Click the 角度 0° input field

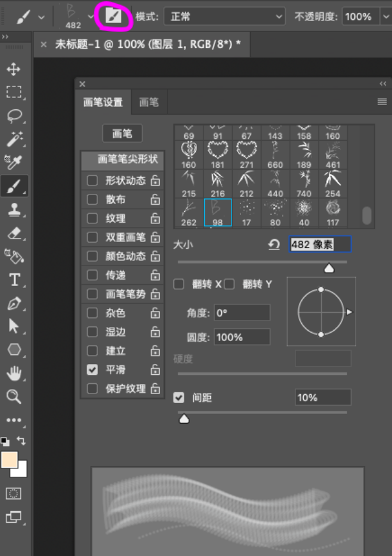(x=242, y=313)
